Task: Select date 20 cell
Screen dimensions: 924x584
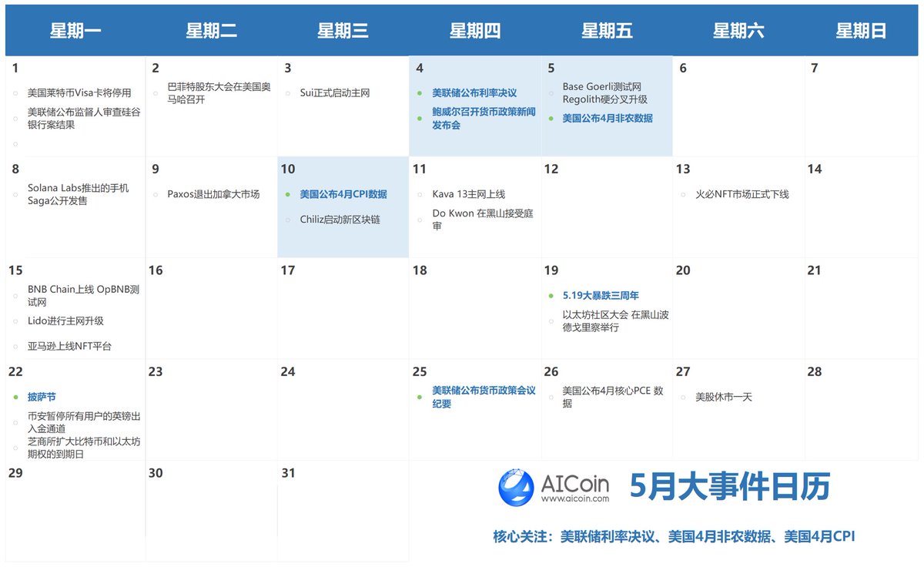Action: point(738,309)
